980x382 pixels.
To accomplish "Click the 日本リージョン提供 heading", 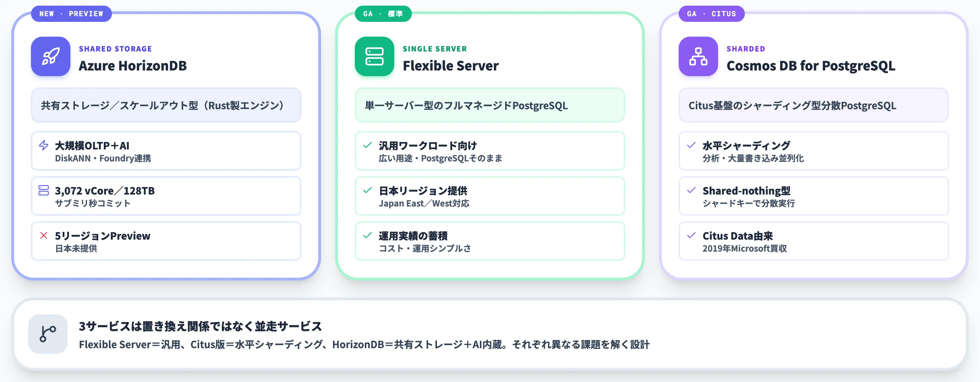I will 423,190.
